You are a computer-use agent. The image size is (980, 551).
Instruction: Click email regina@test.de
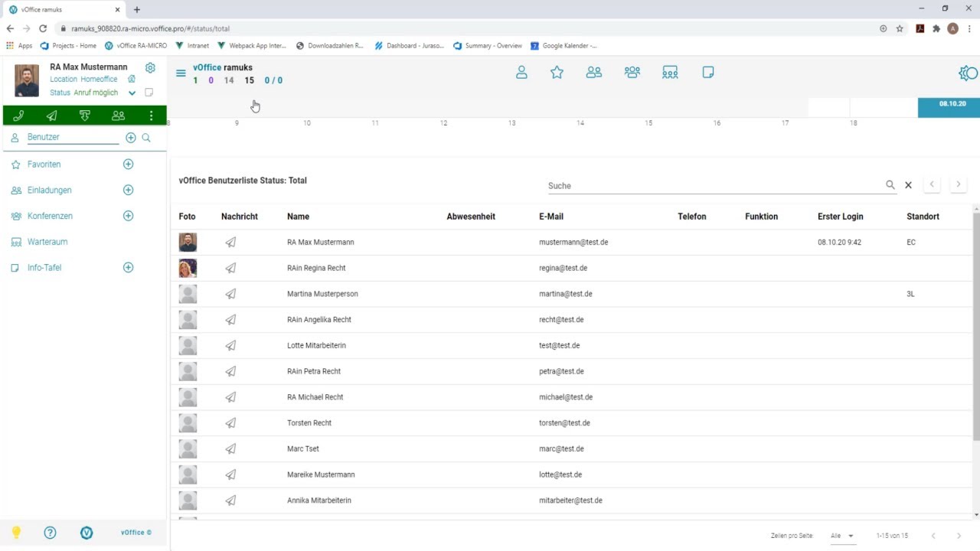pyautogui.click(x=563, y=268)
